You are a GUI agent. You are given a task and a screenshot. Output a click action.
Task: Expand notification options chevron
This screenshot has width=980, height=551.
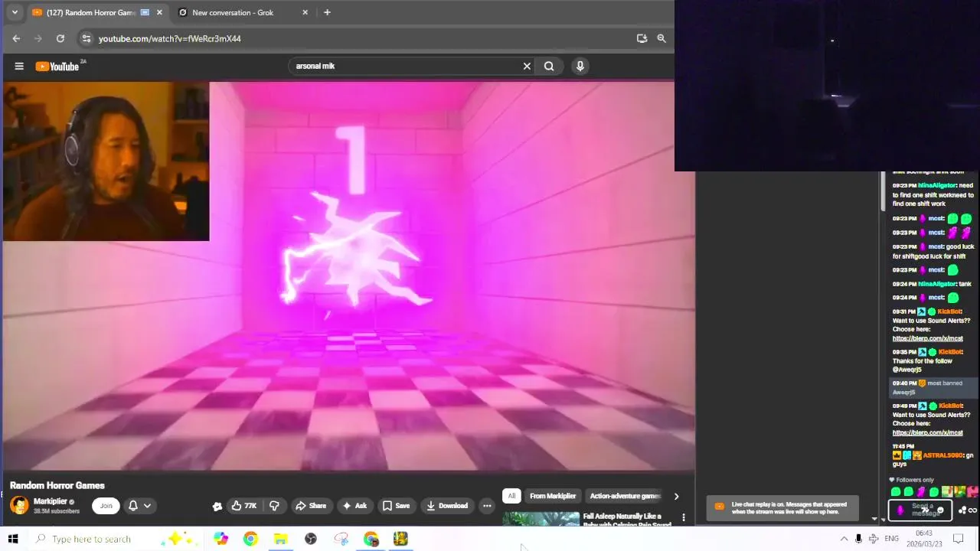point(147,506)
